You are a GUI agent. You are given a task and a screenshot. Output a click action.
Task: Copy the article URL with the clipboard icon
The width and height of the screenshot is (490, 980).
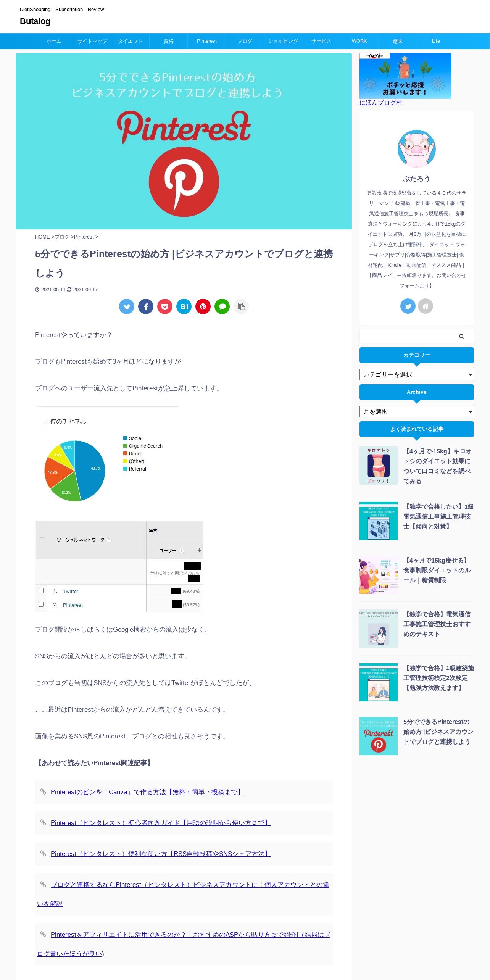[x=241, y=306]
